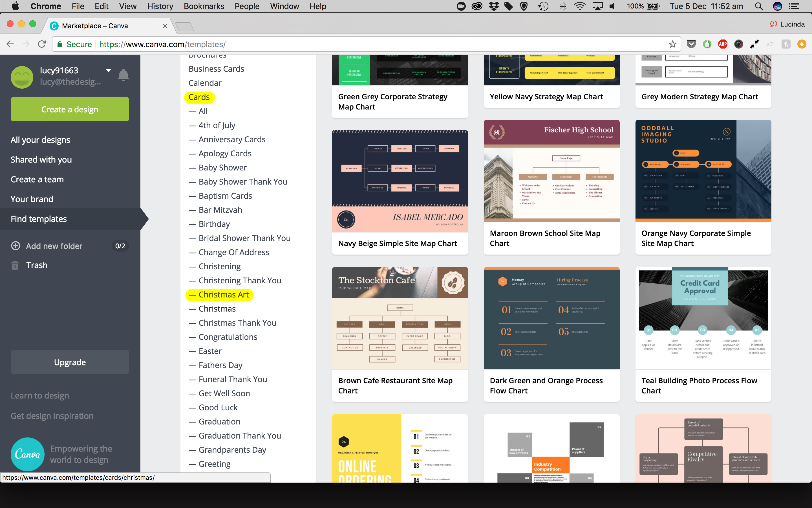Open Yellow Navy Strategy Map Chart template

pyautogui.click(x=551, y=81)
